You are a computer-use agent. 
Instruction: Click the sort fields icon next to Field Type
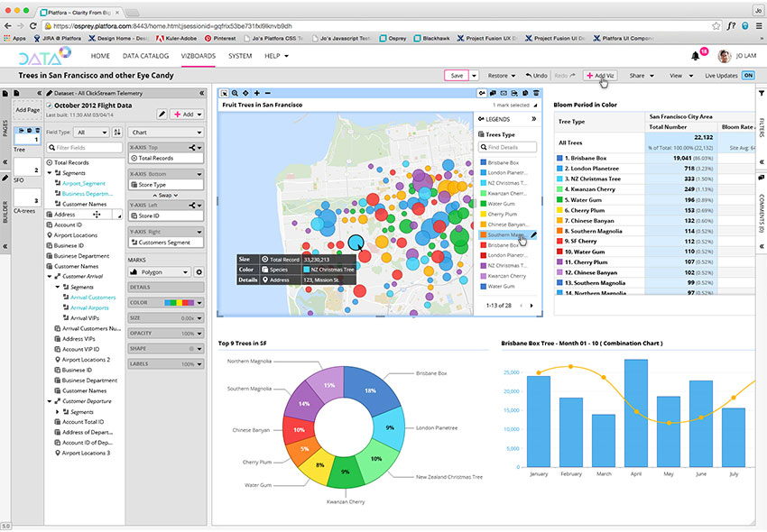tap(118, 132)
